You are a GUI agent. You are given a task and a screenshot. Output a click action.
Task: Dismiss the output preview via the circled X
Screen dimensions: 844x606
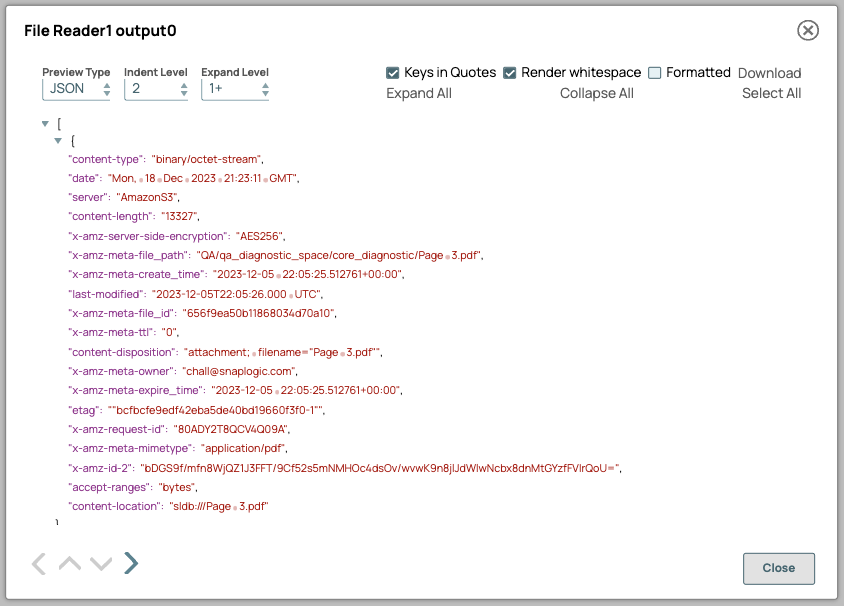click(808, 30)
